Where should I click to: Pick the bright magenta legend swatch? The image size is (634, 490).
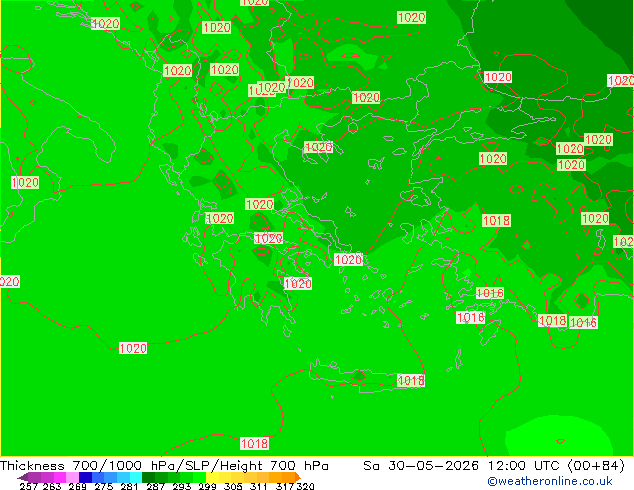(59, 477)
